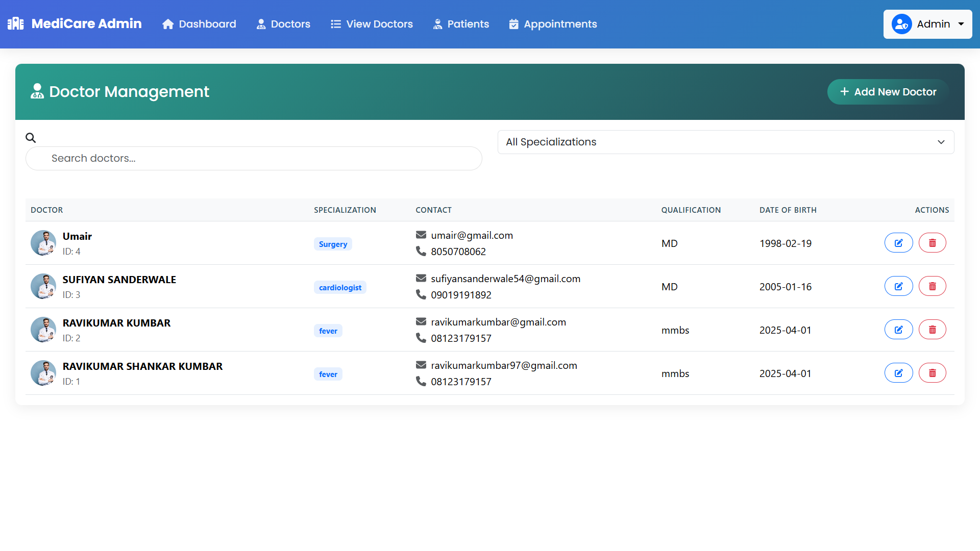Click the Doctor Management header icon
The image size is (980, 551).
tap(37, 91)
